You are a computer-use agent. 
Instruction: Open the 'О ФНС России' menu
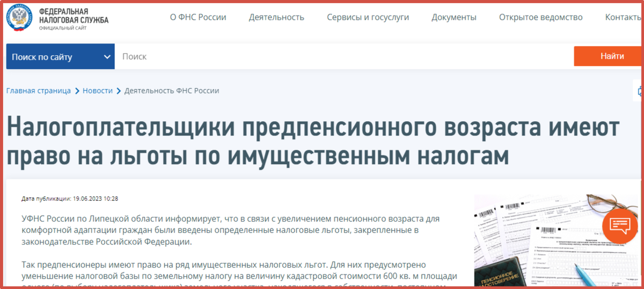coord(198,17)
